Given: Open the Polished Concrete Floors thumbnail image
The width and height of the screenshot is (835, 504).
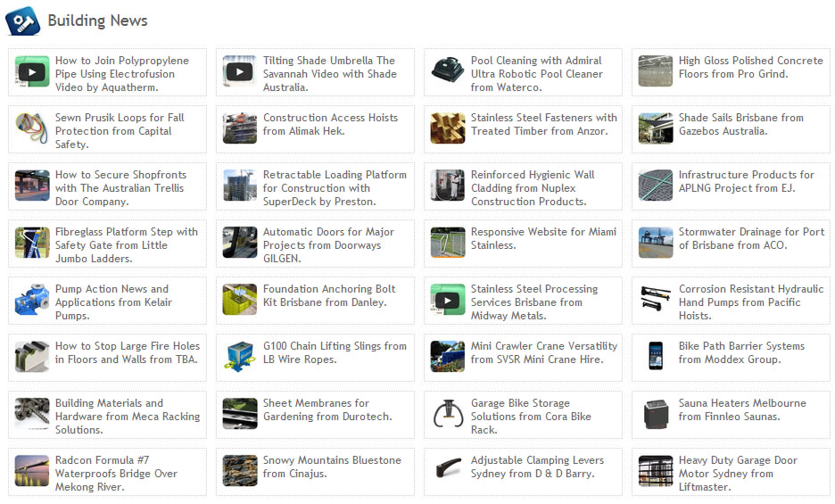Looking at the screenshot, I should (x=656, y=71).
